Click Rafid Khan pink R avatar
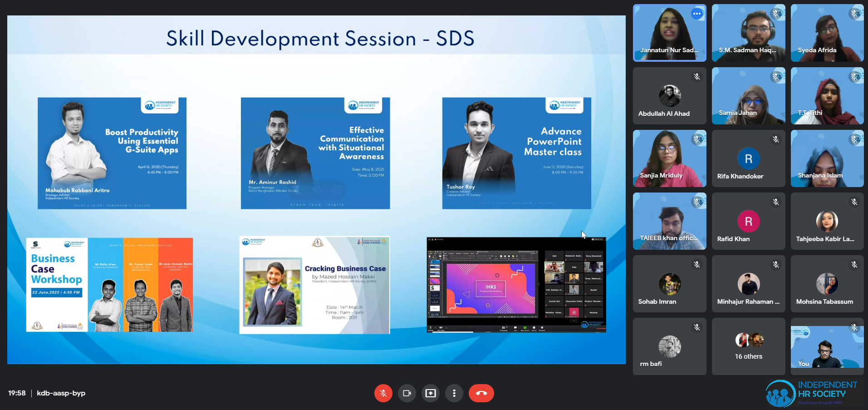The image size is (868, 410). pos(749,222)
